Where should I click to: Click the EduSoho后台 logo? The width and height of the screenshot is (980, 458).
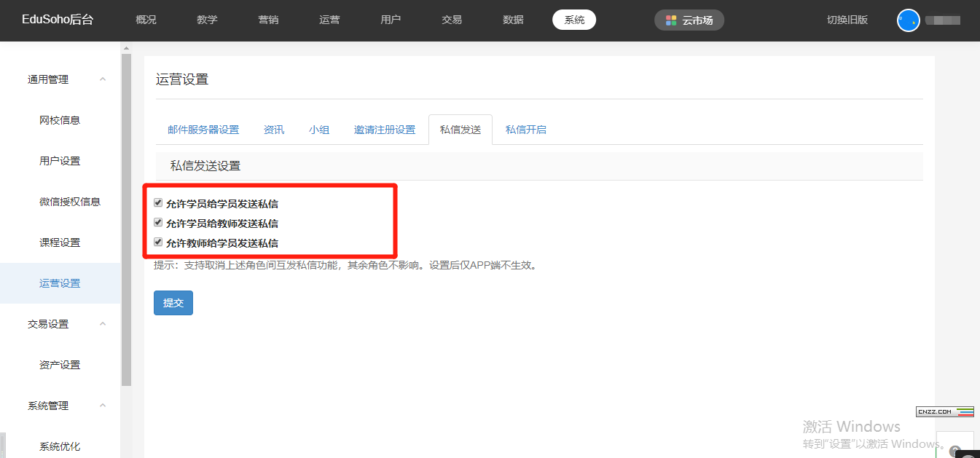pyautogui.click(x=58, y=20)
